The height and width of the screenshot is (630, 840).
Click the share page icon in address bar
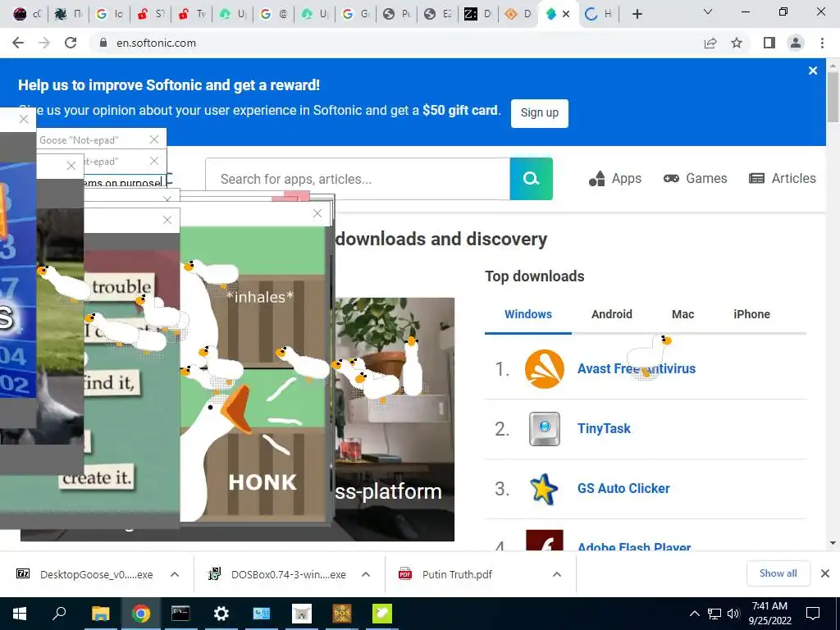[x=710, y=43]
